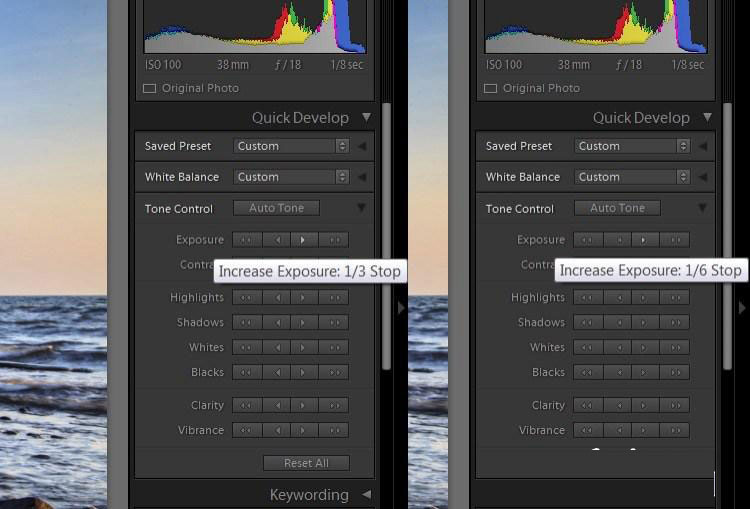The image size is (750, 509).
Task: Collapse Tone Control section in left panel
Action: coord(361,208)
